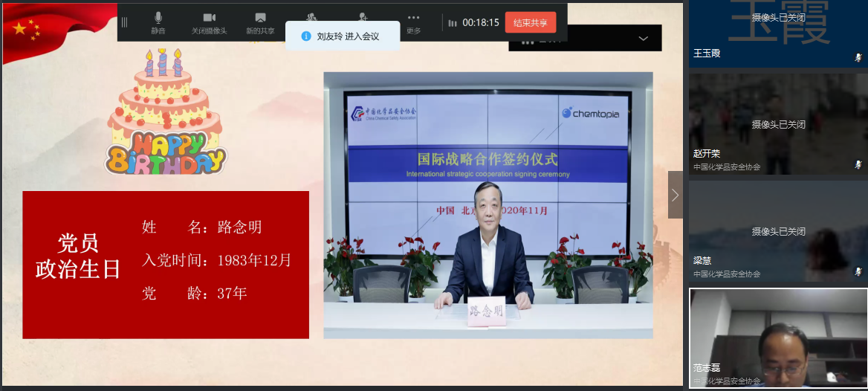Select 王玉霞's participant tile
Screen dimensions: 868x391
click(777, 33)
